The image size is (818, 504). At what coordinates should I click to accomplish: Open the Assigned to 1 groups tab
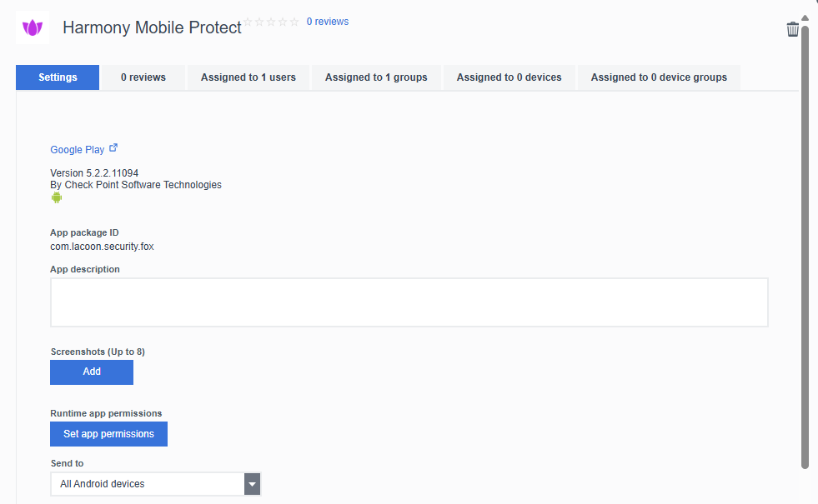tap(376, 77)
